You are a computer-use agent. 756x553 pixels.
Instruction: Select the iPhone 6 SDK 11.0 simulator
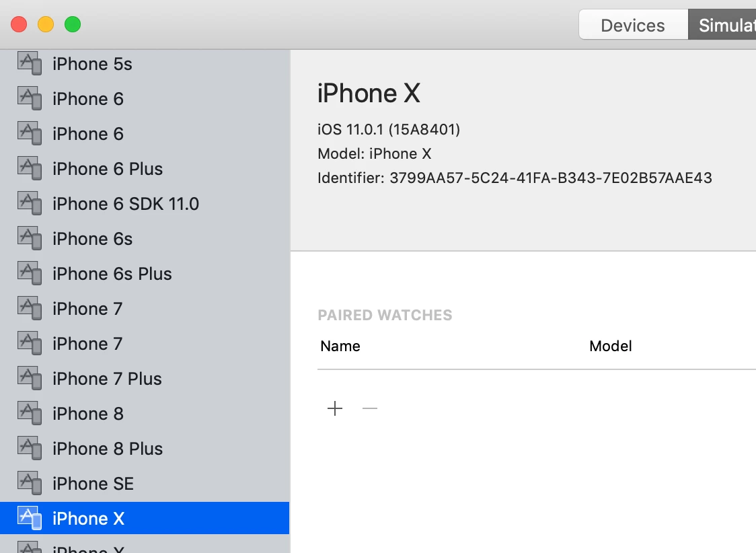pyautogui.click(x=145, y=203)
